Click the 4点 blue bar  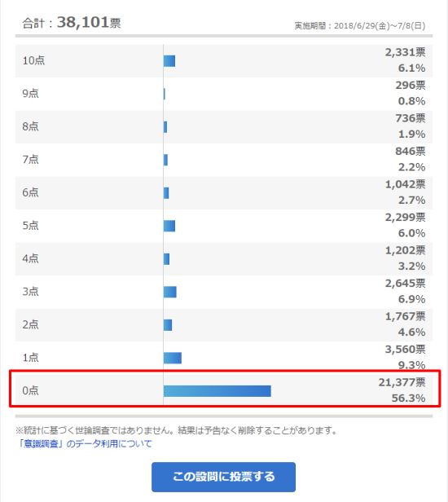pos(166,259)
